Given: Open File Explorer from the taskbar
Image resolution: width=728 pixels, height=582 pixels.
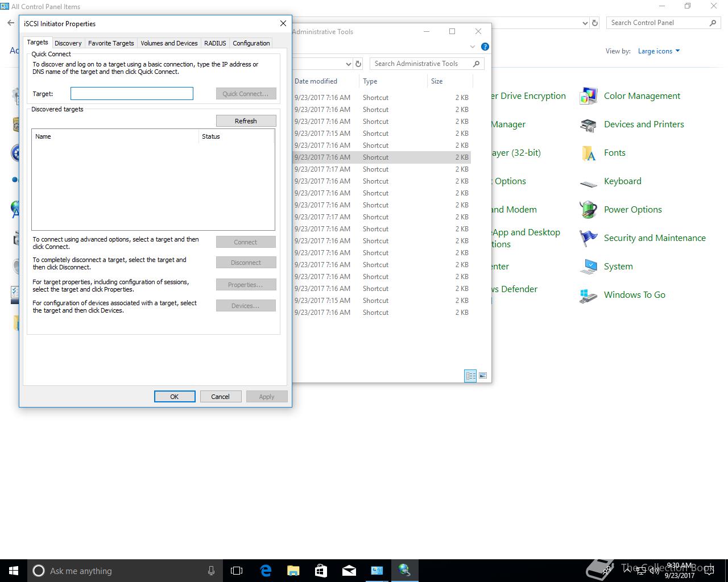Looking at the screenshot, I should click(x=293, y=571).
